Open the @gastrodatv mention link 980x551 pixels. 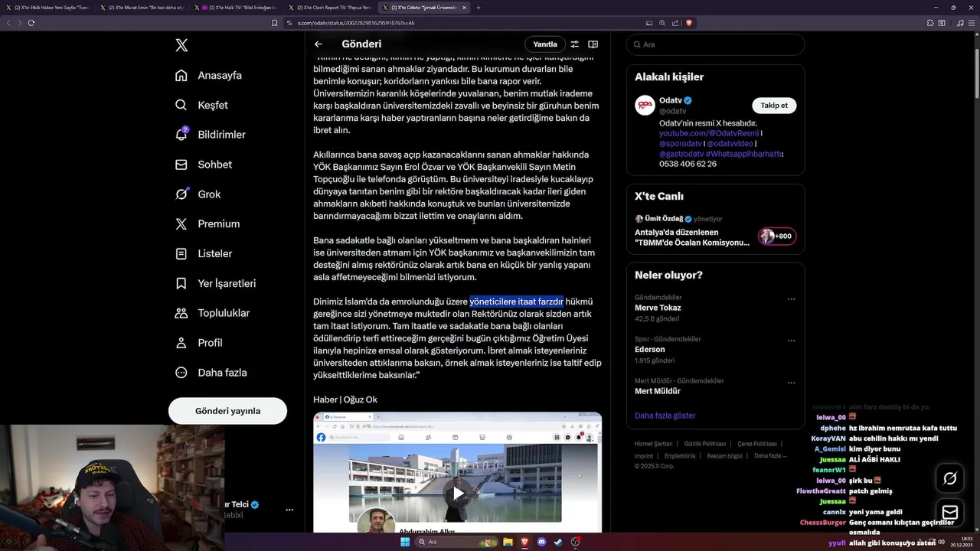tap(681, 154)
